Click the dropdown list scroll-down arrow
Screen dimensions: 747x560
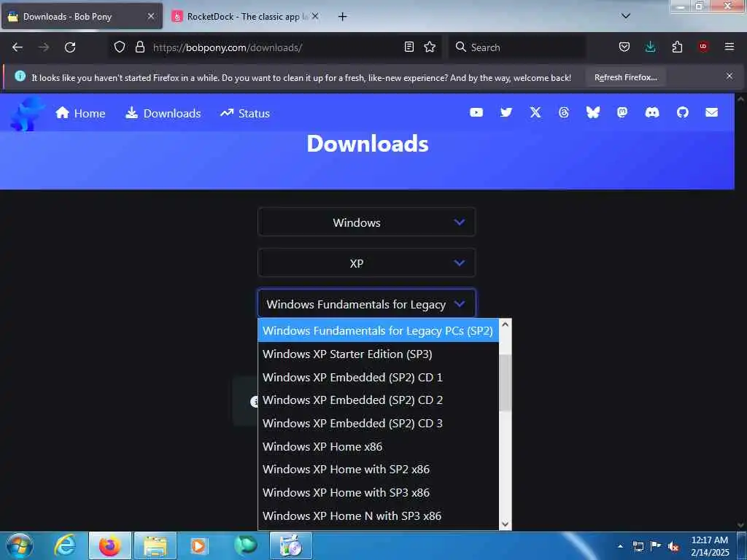pyautogui.click(x=505, y=524)
